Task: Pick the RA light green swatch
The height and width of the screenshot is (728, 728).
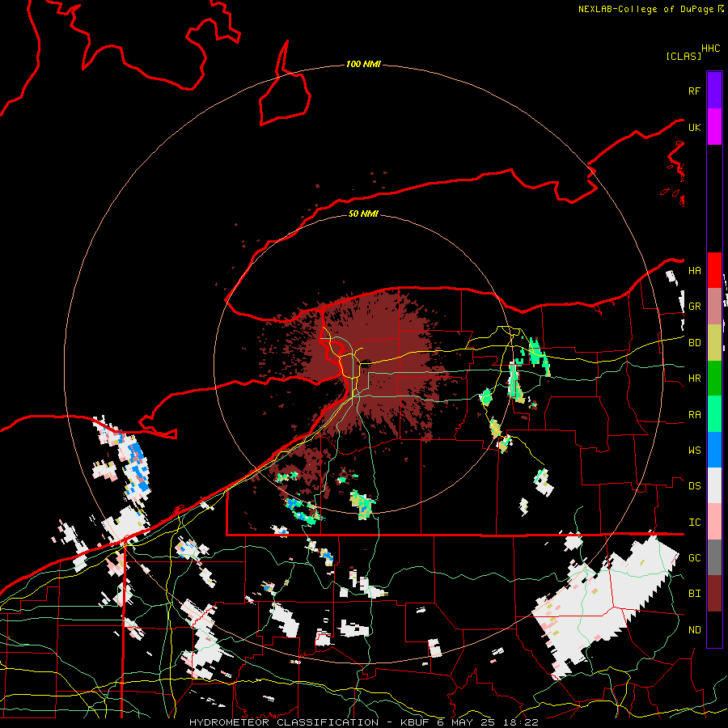Action: 714,414
